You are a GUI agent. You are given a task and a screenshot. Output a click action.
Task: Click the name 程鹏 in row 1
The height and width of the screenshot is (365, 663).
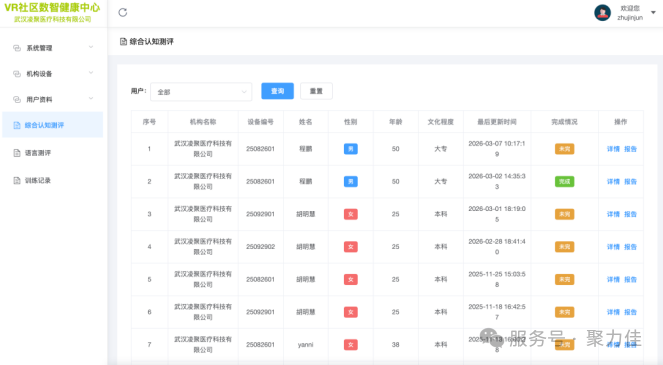(305, 149)
